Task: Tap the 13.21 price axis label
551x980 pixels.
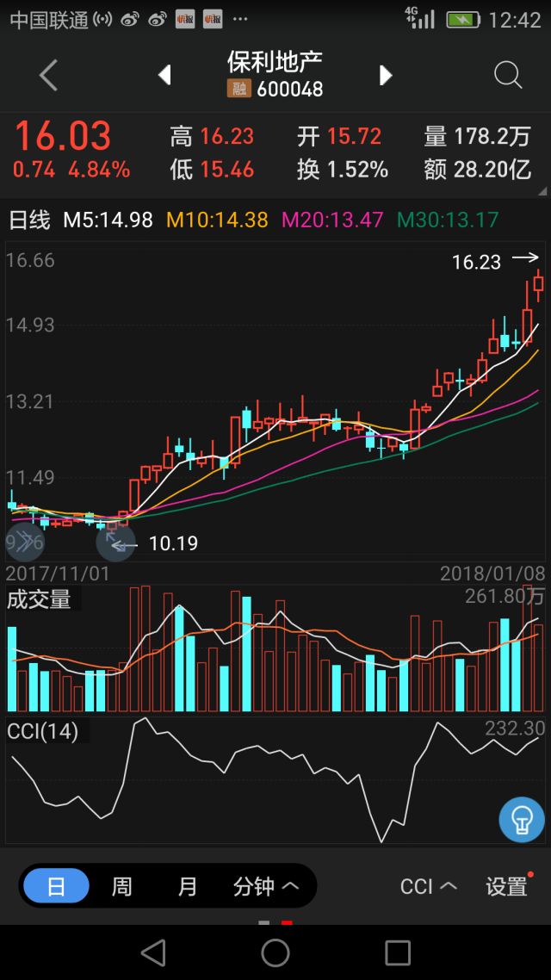Action: (x=30, y=401)
